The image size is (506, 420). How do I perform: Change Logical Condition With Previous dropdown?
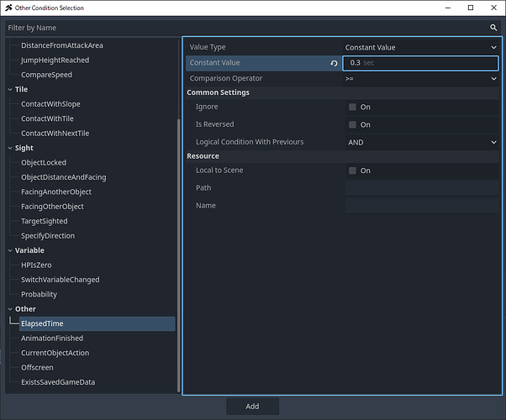421,143
